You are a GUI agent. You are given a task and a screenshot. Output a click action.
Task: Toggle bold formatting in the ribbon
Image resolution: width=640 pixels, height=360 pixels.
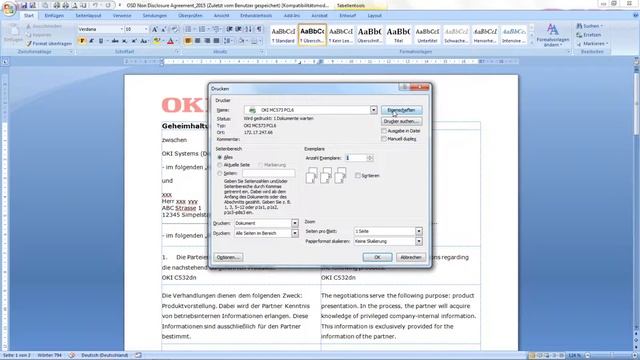coord(82,41)
